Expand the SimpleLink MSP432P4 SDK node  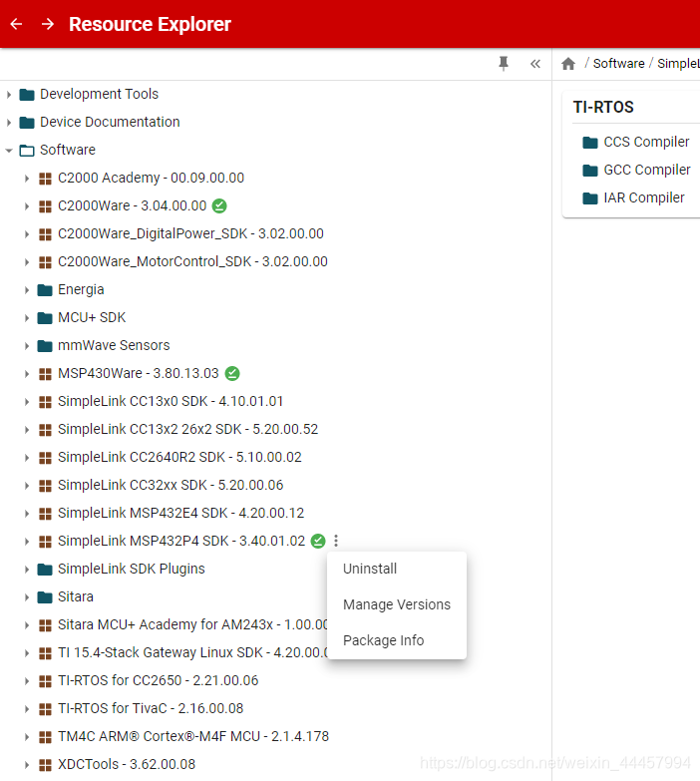(x=26, y=541)
